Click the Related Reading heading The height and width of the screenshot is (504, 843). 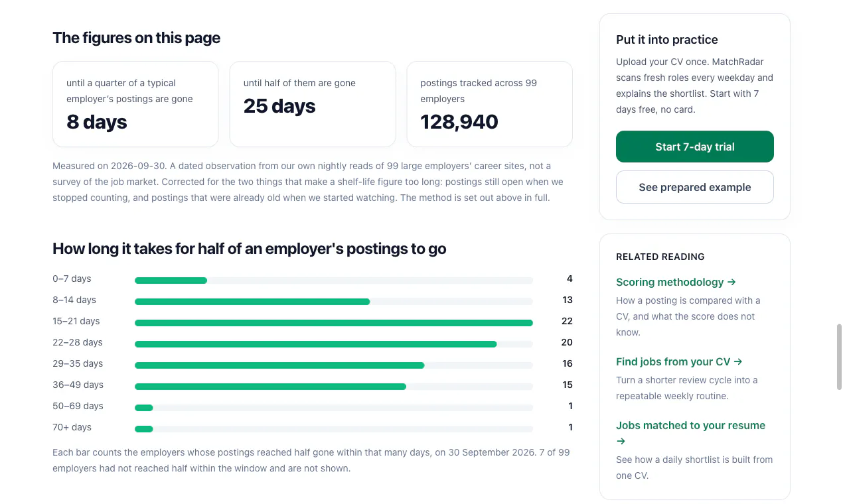(660, 257)
